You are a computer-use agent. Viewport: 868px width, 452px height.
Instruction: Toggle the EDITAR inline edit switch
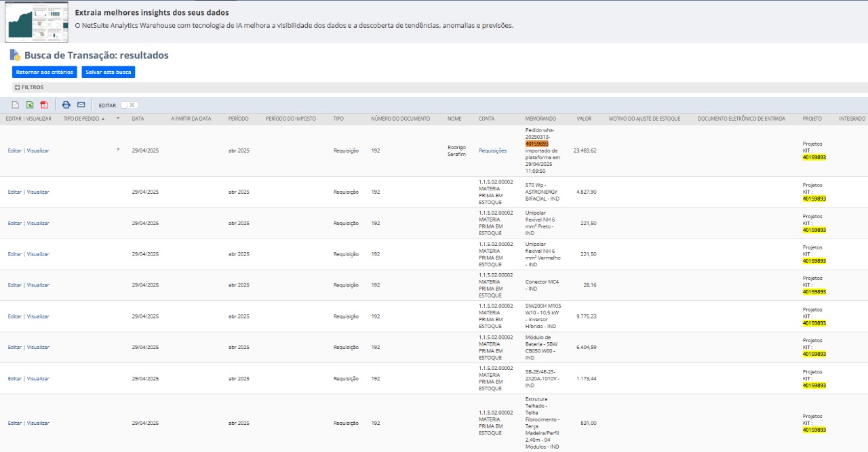pyautogui.click(x=129, y=105)
